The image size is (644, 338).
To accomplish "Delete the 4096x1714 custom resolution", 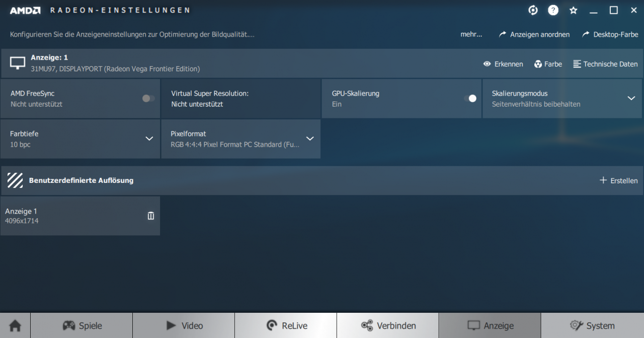I will tap(150, 216).
